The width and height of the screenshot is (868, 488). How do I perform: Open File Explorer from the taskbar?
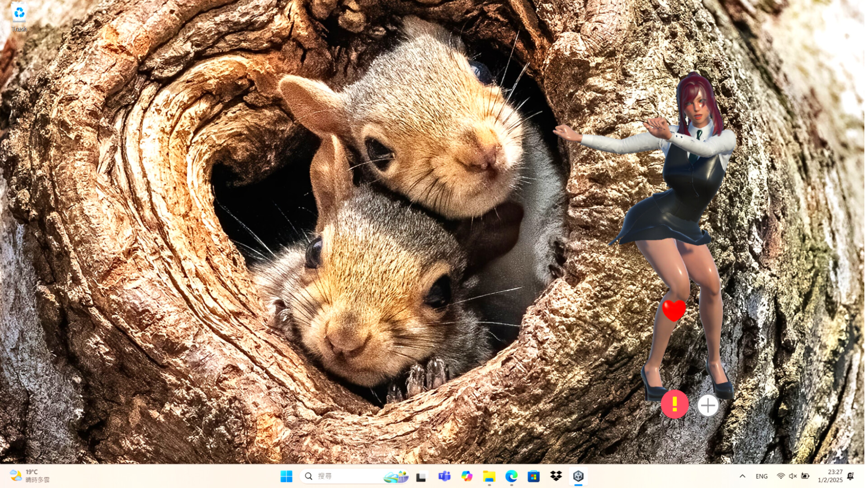[489, 476]
